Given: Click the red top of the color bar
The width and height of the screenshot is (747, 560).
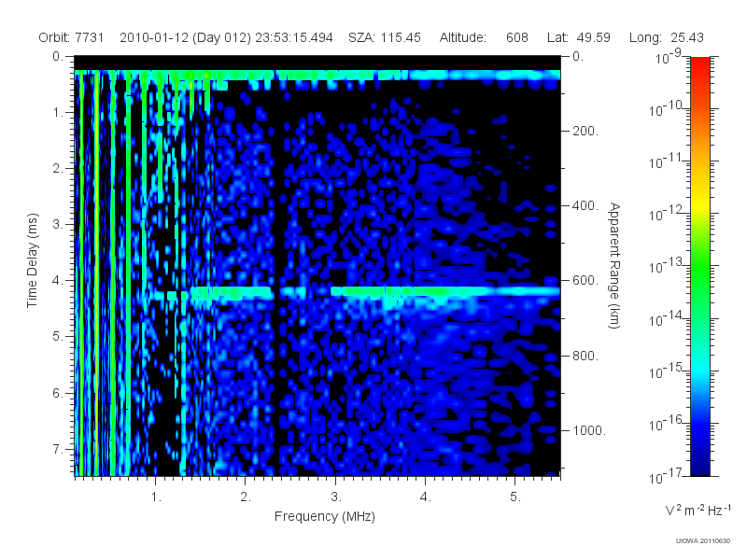Looking at the screenshot, I should point(700,64).
